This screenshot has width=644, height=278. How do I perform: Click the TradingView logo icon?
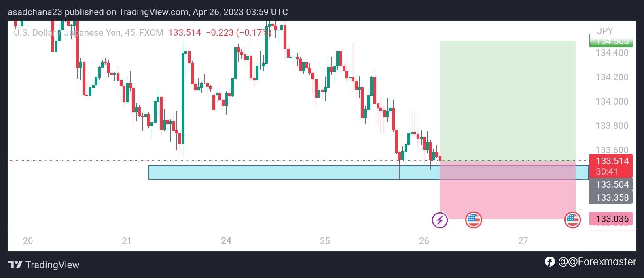point(15,265)
